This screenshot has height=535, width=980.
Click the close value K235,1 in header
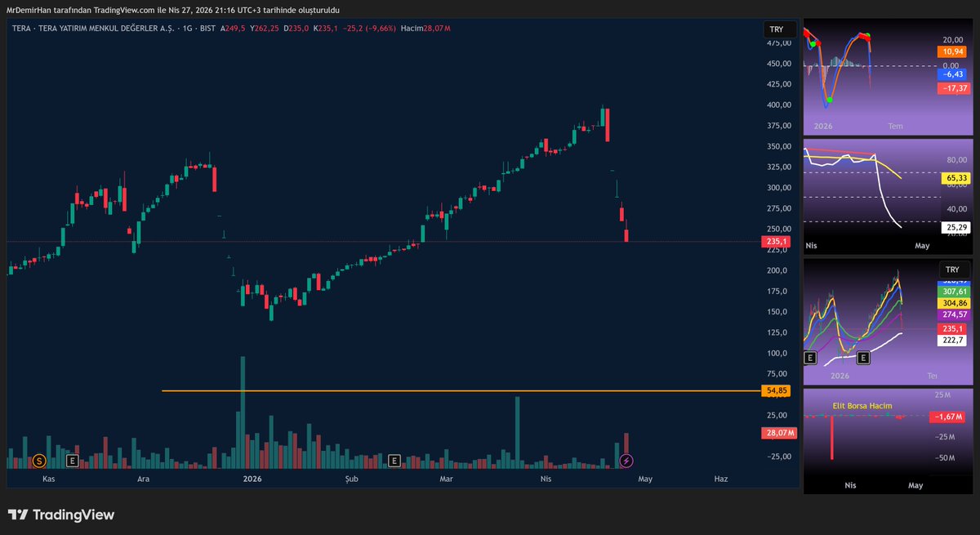point(327,29)
